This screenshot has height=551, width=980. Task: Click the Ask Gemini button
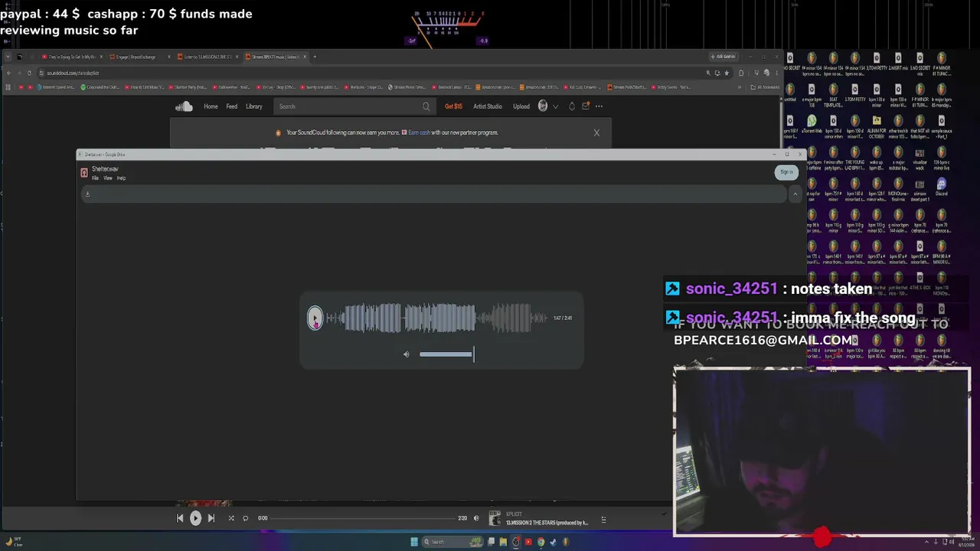[723, 57]
